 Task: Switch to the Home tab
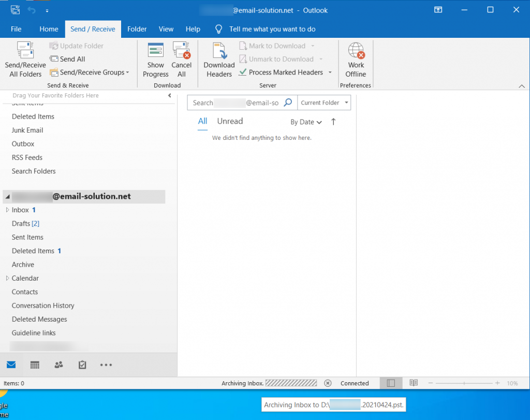[x=49, y=29]
